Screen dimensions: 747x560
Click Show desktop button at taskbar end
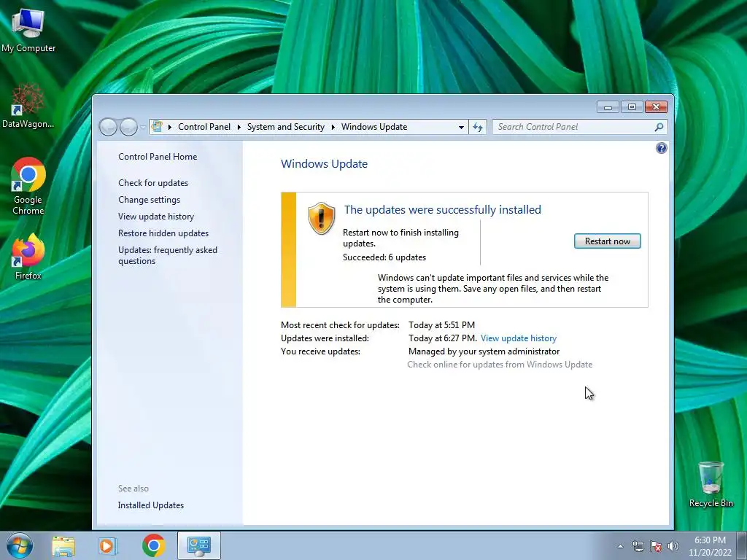(742, 546)
